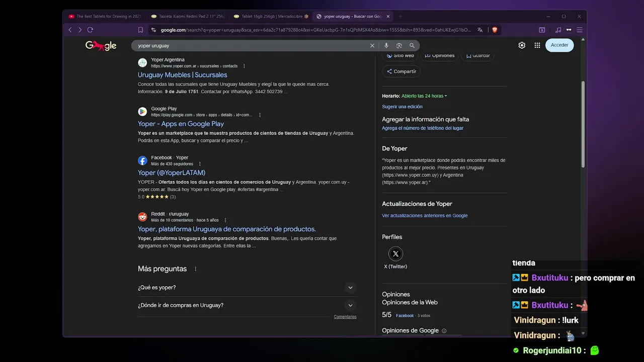Submit search with the magnifier icon
644x362 pixels.
[x=412, y=45]
